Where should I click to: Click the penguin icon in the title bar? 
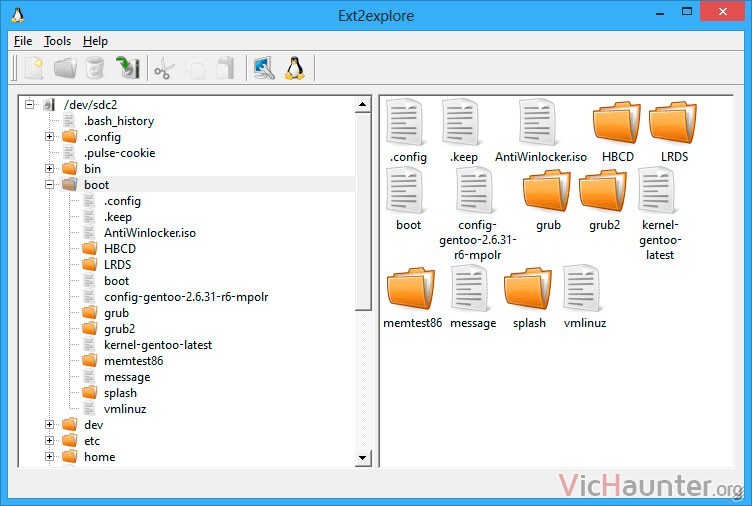click(17, 15)
